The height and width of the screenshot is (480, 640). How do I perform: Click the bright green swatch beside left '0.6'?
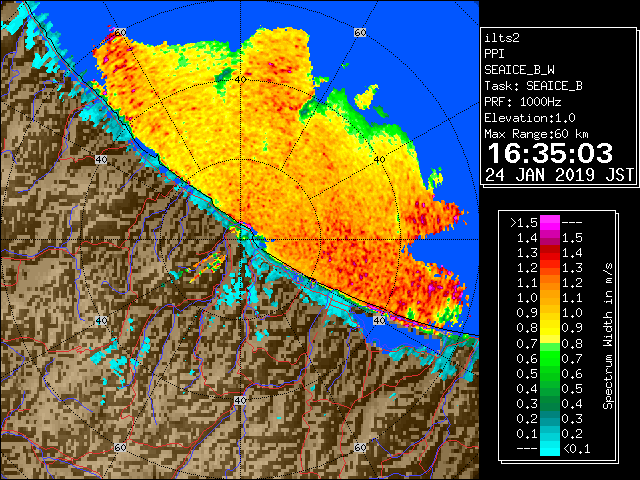click(550, 358)
